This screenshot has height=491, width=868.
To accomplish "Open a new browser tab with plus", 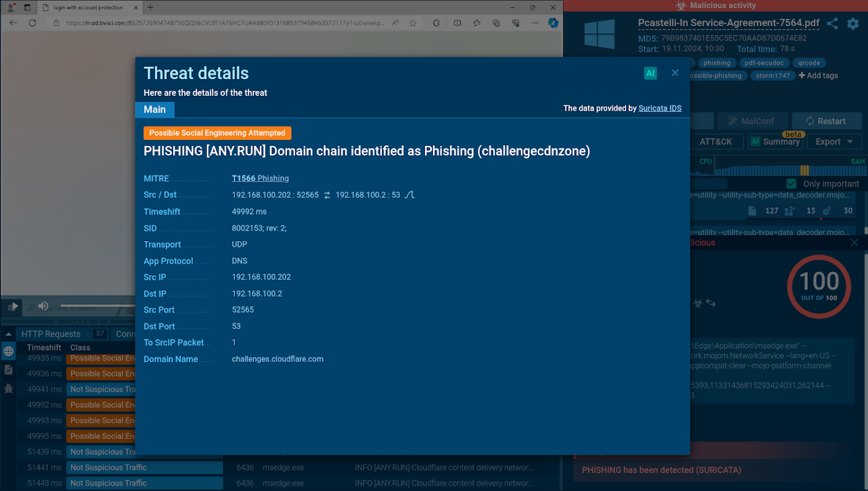I will 150,8.
